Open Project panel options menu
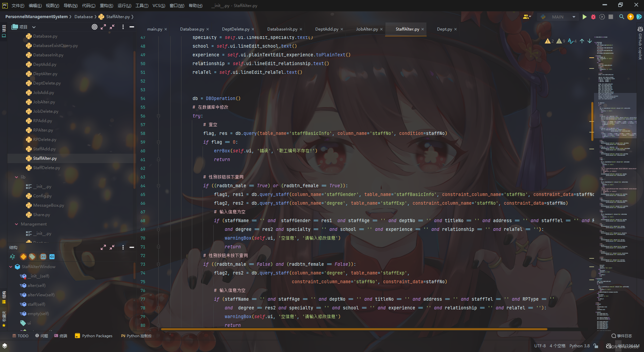Screen dimensions: 644x352 pyautogui.click(x=123, y=27)
